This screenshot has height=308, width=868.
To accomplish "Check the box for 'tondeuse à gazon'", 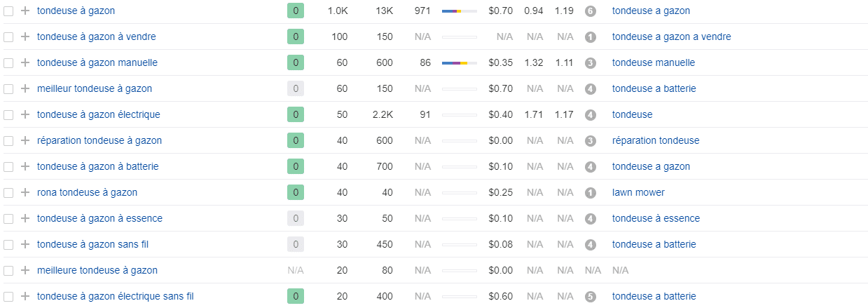I will (x=8, y=11).
